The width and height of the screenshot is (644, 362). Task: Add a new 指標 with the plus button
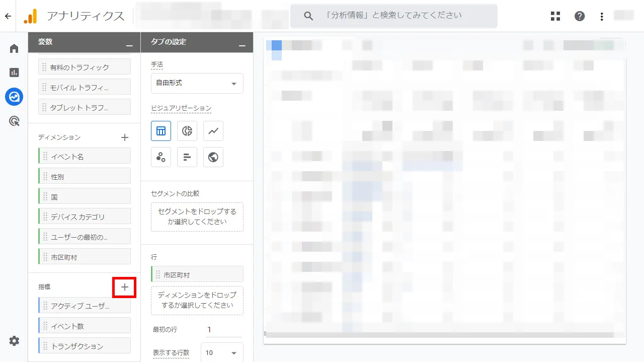pos(124,286)
